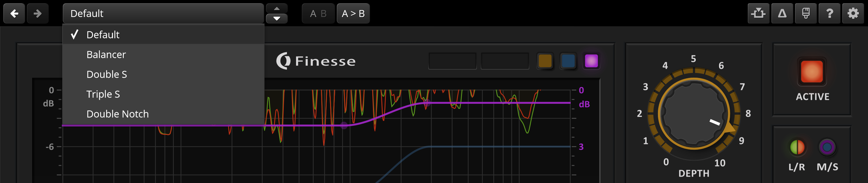Click the paint brush icon
Screen dimensions: 868x183
(806, 14)
